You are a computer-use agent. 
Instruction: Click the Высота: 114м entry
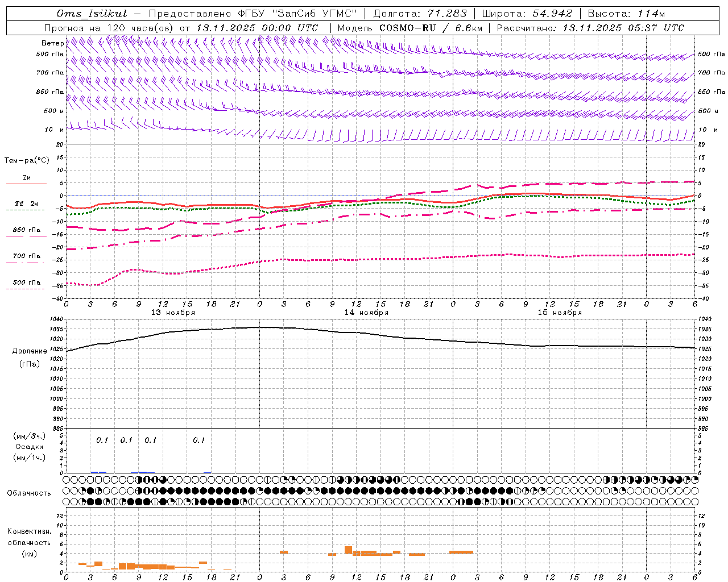(627, 14)
